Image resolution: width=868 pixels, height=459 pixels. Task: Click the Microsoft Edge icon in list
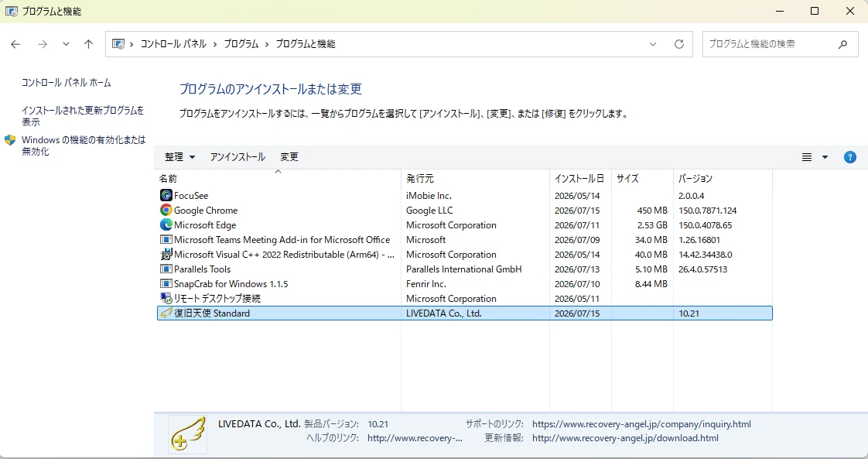click(x=166, y=224)
